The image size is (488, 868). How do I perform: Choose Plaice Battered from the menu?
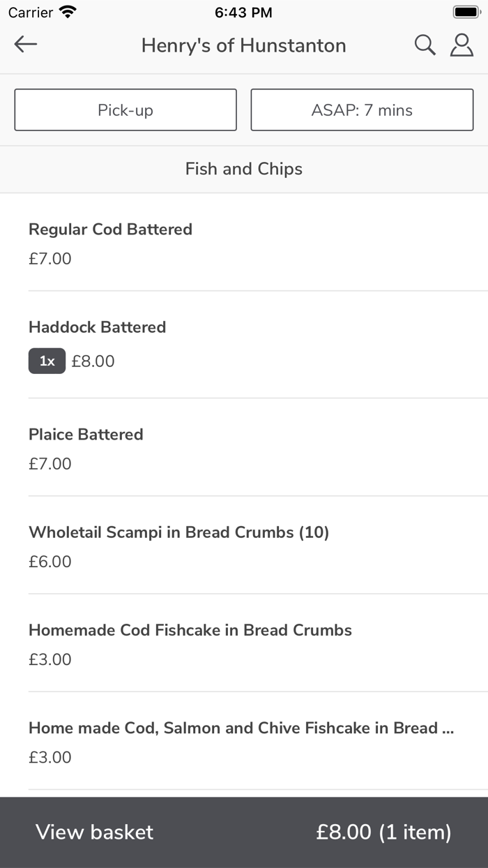[x=86, y=435]
